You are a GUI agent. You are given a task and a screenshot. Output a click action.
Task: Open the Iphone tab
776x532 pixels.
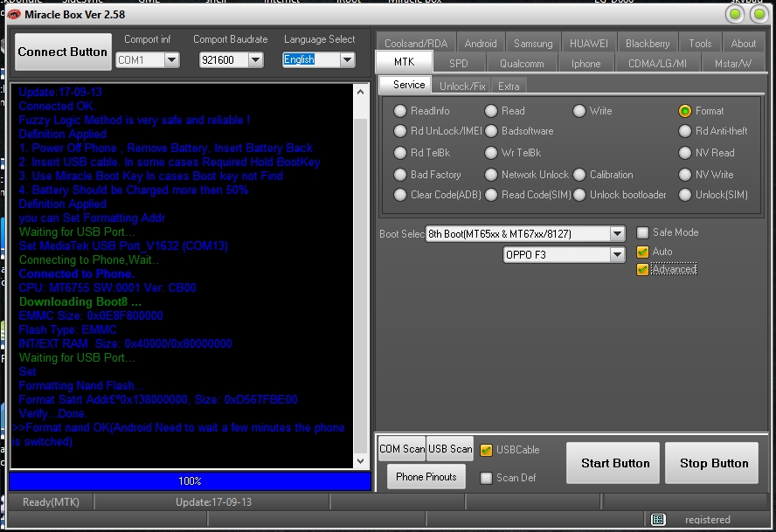585,64
